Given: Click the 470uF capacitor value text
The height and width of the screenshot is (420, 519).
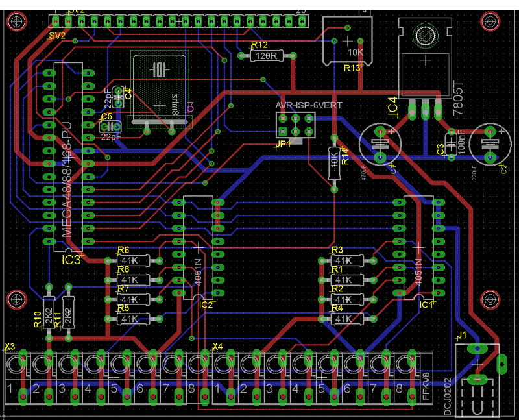Looking at the screenshot, I should 364,173.
